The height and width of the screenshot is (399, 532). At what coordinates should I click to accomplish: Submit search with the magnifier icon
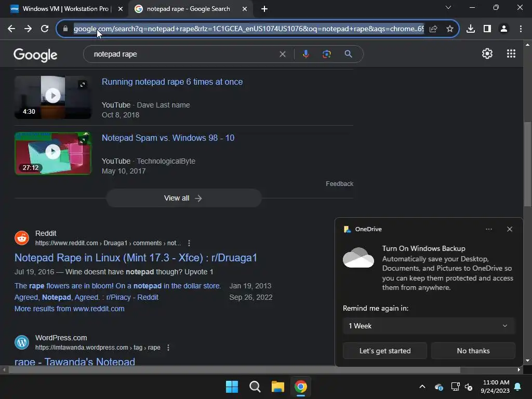348,54
